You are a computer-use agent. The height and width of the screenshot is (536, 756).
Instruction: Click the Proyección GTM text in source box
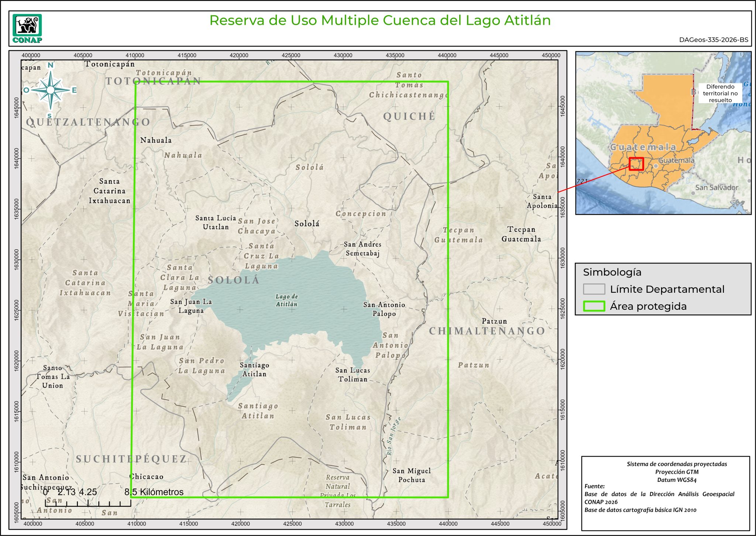coord(677,472)
